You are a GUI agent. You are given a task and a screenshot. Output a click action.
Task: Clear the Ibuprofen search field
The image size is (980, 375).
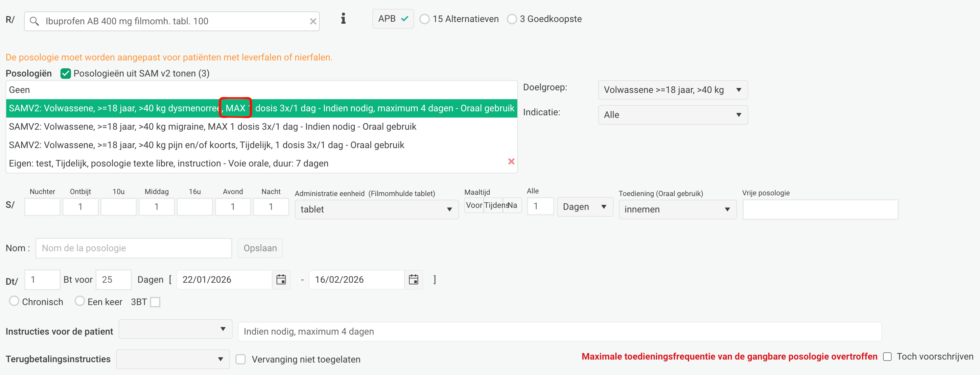[313, 22]
